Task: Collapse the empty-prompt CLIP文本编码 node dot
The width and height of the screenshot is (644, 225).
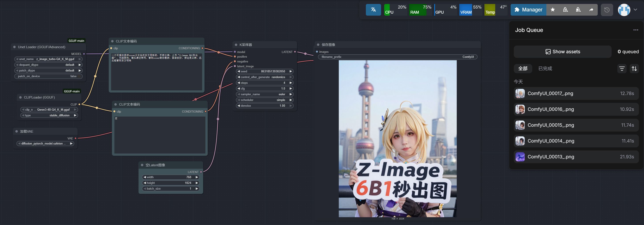Action: tap(115, 104)
